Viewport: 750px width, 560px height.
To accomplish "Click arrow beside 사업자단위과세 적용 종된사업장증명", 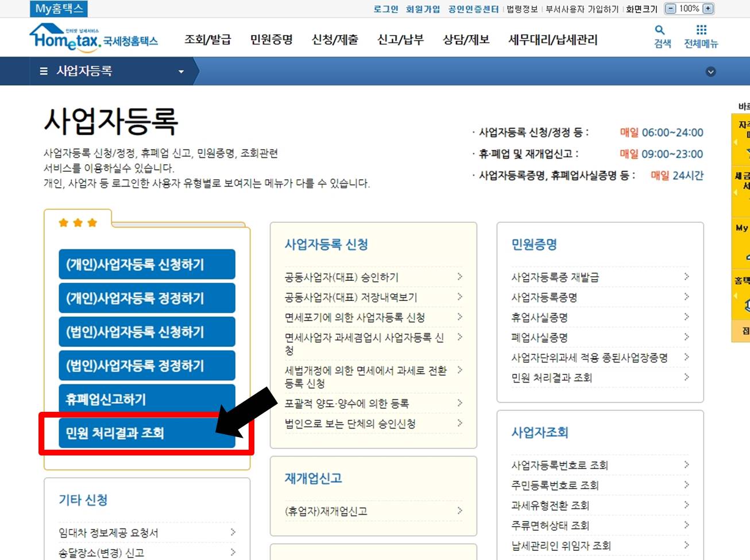I will coord(687,357).
